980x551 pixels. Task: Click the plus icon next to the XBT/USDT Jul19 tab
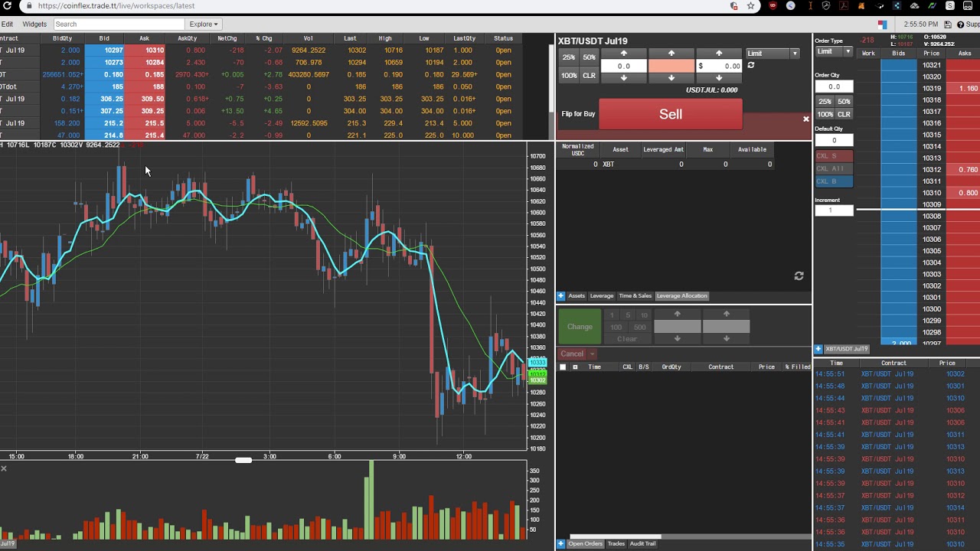click(x=818, y=349)
